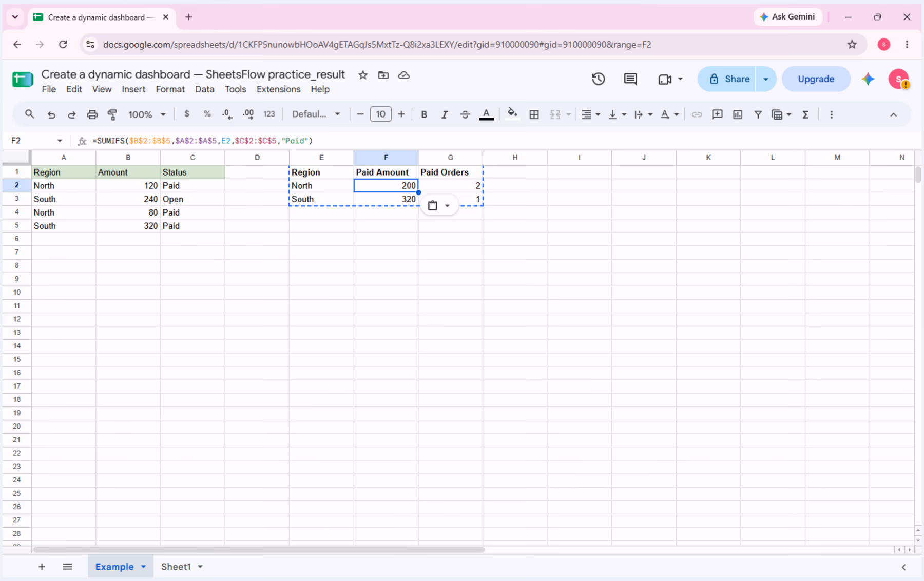Check cloud save status icon
The height and width of the screenshot is (581, 924).
[404, 75]
